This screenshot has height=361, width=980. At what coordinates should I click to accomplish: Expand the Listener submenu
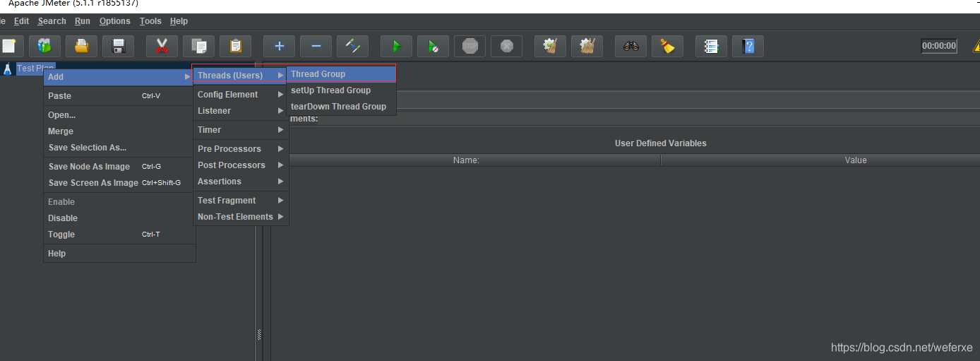[240, 111]
